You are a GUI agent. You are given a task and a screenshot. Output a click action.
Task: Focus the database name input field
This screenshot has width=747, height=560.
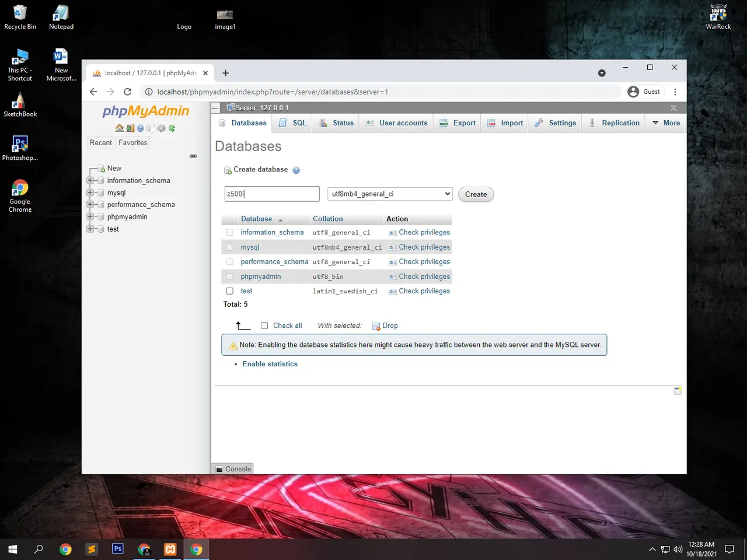(x=272, y=194)
